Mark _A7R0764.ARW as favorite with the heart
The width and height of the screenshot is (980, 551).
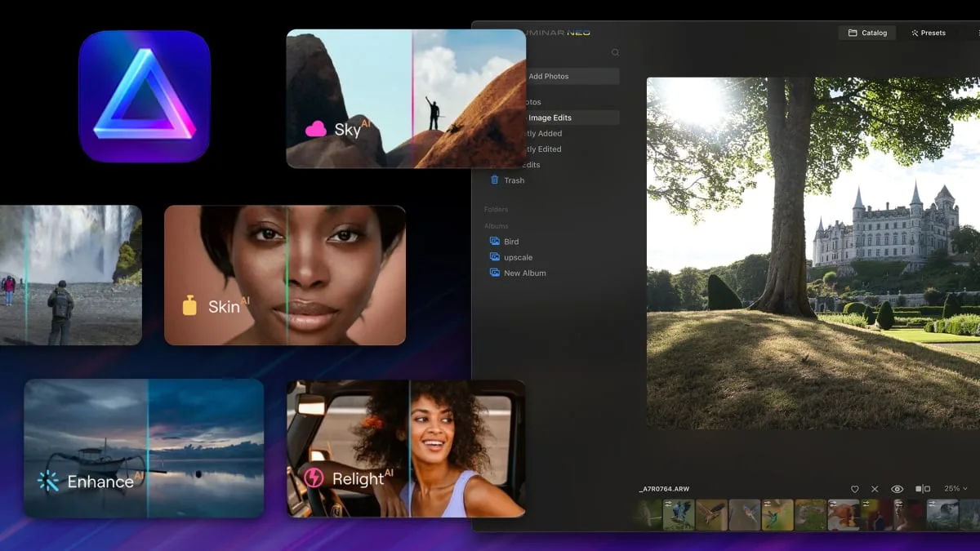click(x=855, y=490)
